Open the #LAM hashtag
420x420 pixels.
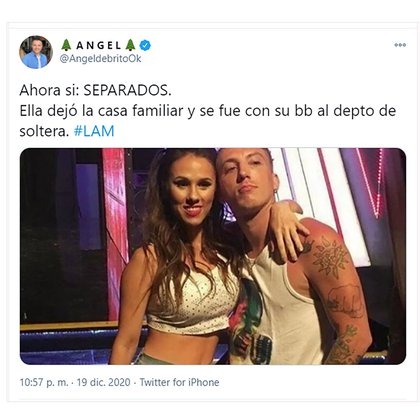click(x=94, y=131)
